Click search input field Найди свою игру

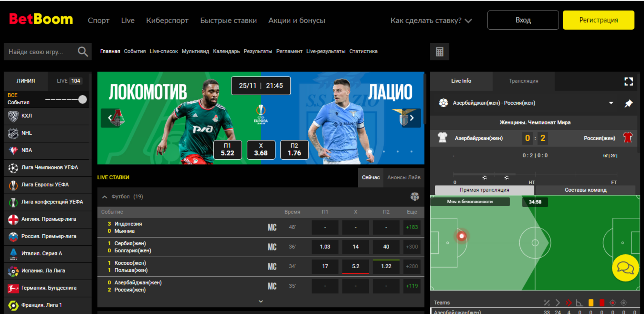(x=41, y=51)
